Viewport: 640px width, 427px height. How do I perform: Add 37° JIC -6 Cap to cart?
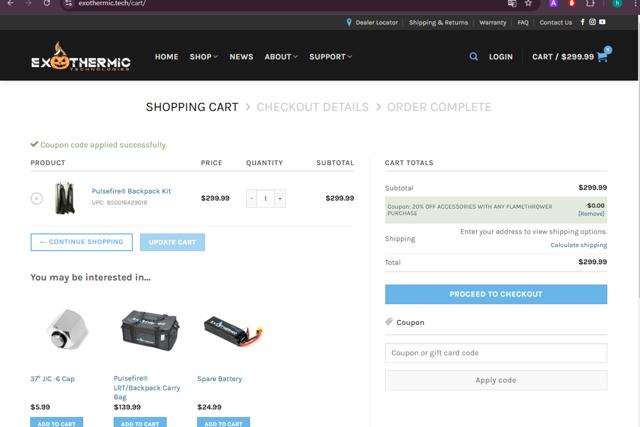56,422
